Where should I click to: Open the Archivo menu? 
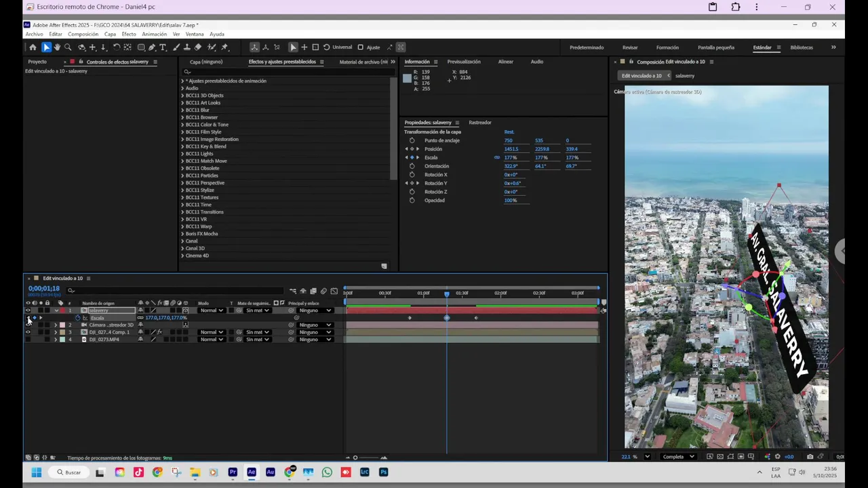34,34
